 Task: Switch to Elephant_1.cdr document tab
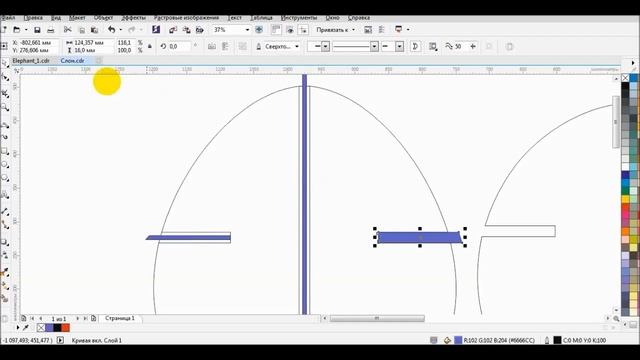(31, 60)
